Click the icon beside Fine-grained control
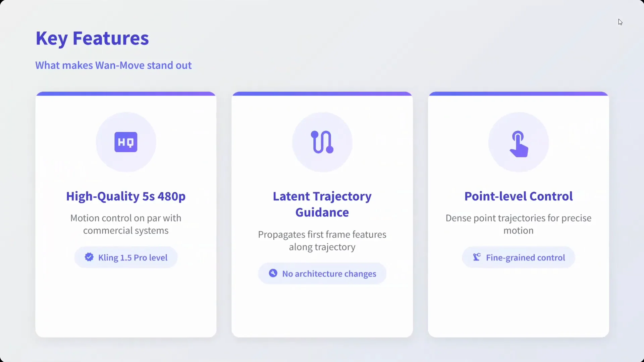644x362 pixels. pos(477,257)
